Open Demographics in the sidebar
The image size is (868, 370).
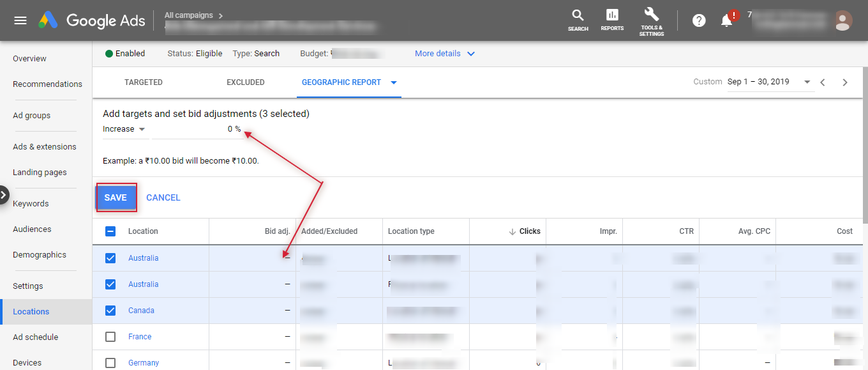[x=40, y=255]
